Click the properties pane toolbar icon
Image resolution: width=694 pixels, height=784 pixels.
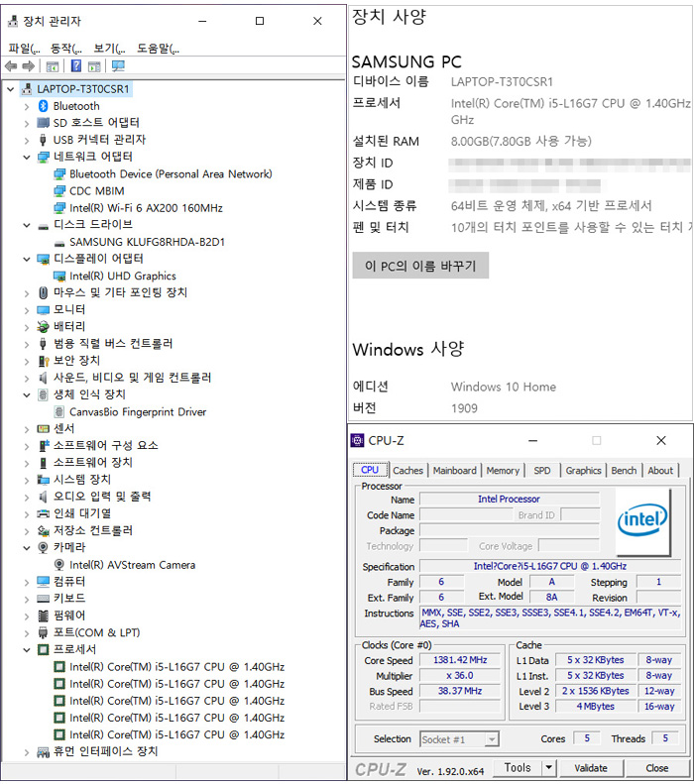click(94, 66)
